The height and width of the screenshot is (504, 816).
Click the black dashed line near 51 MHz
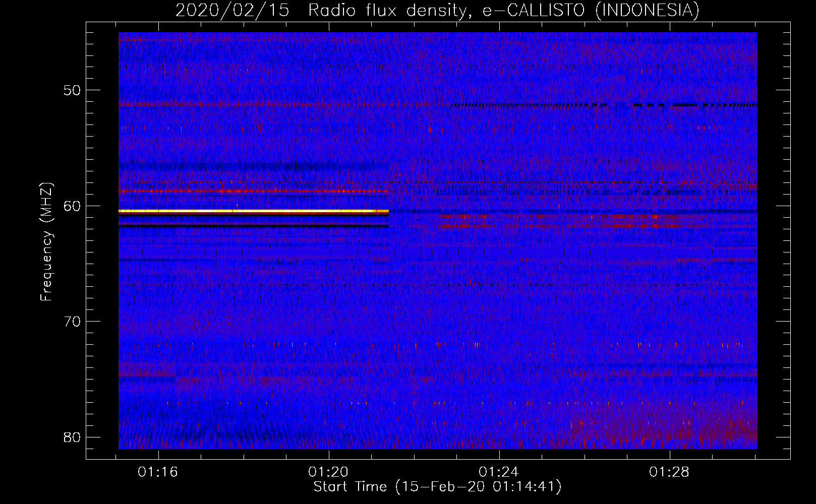point(603,105)
